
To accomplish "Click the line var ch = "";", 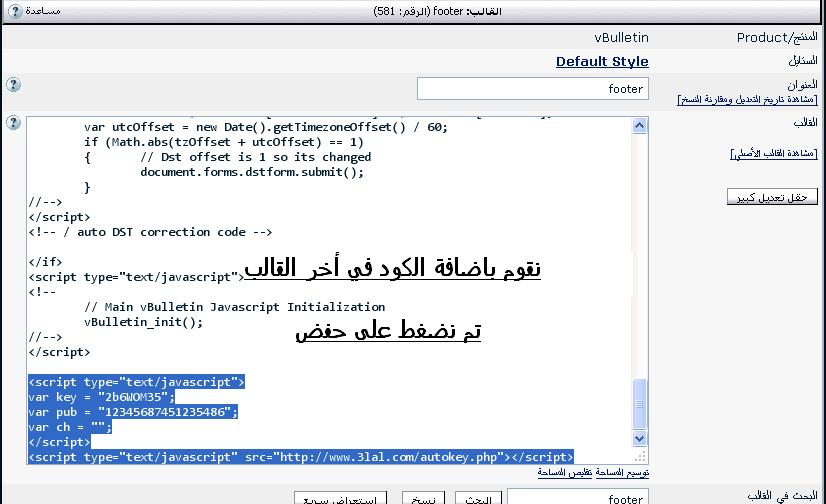I will [70, 427].
